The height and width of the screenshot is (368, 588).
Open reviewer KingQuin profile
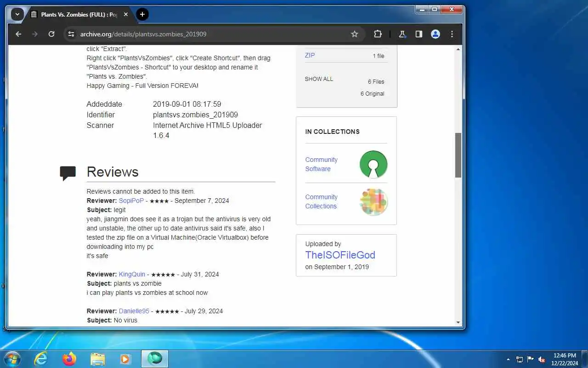pos(132,274)
